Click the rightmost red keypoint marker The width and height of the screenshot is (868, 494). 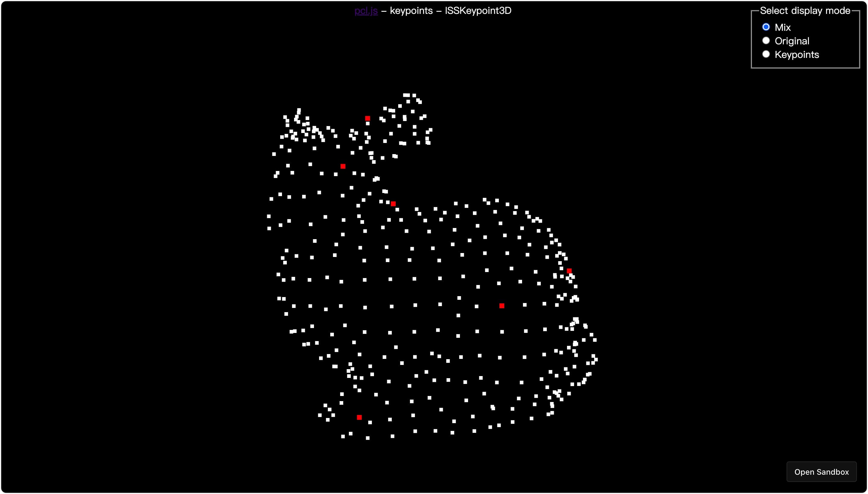[x=569, y=271]
